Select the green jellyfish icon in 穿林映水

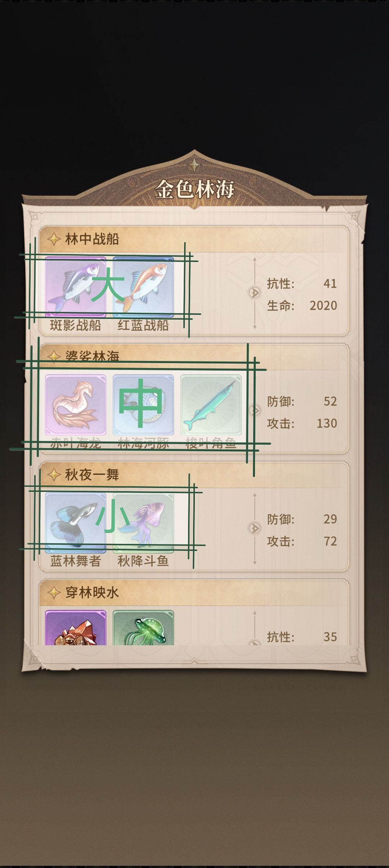pos(143,628)
